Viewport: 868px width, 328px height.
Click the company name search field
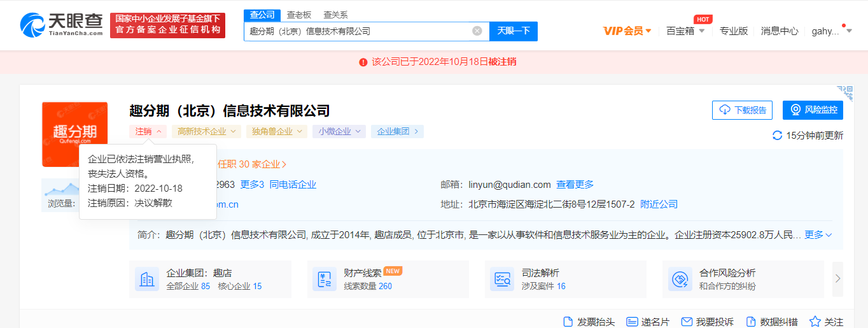point(356,31)
